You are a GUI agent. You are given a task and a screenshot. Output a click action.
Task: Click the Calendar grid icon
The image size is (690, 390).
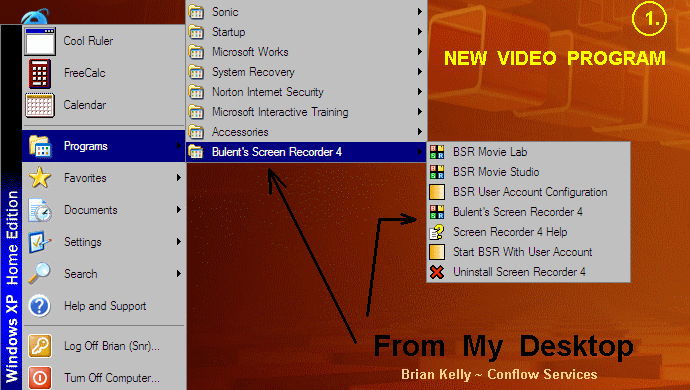[40, 105]
